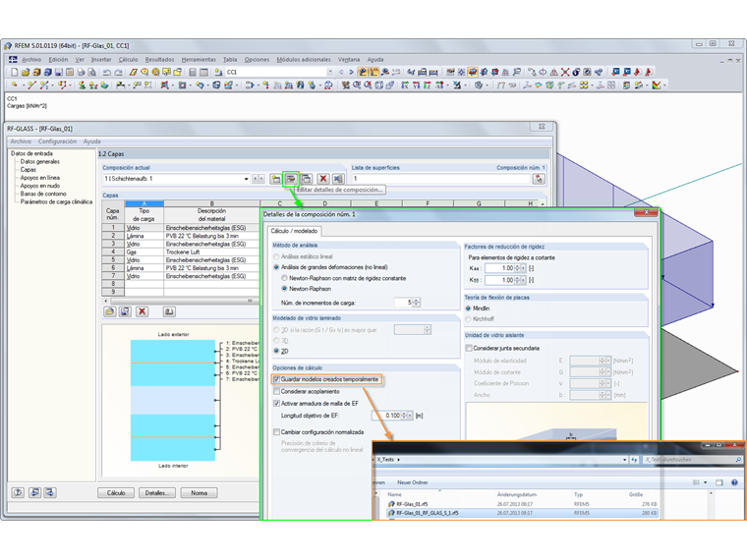Toggle 'Activar armadura de malla de EF'
The image size is (747, 560).
pos(276,404)
